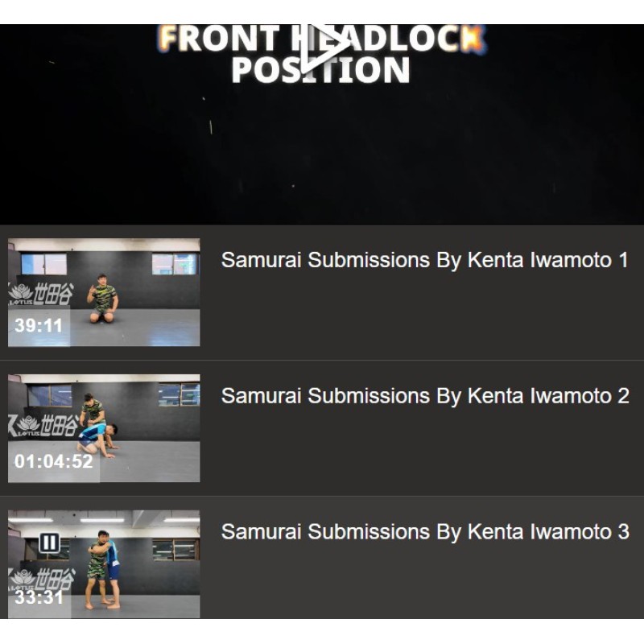Click the 33:31 duration label

pyautogui.click(x=39, y=597)
